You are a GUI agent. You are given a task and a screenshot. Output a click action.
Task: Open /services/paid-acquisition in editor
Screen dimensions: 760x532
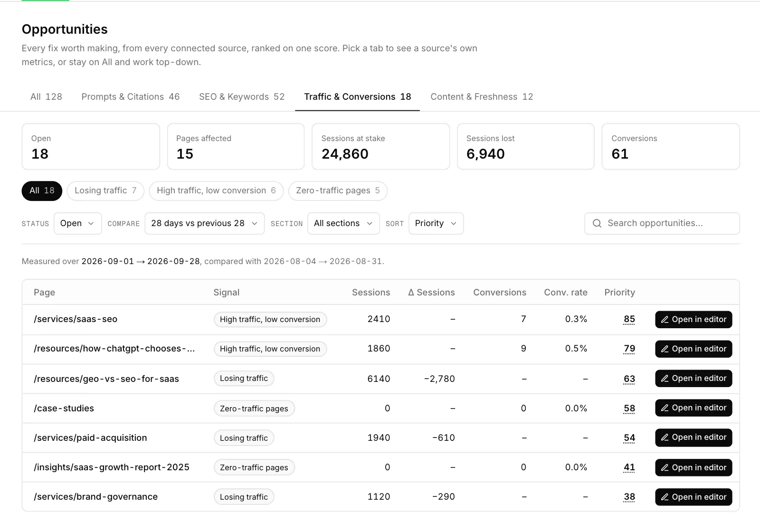click(x=693, y=437)
